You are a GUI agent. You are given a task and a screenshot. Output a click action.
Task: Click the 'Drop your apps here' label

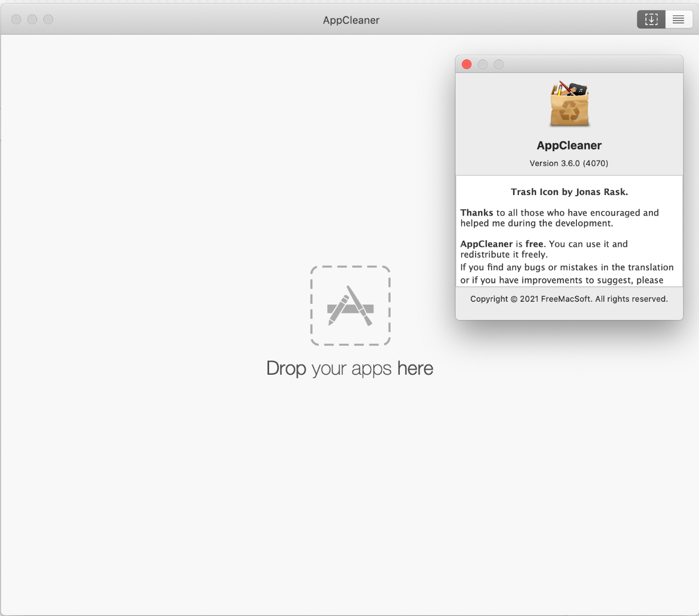point(349,368)
